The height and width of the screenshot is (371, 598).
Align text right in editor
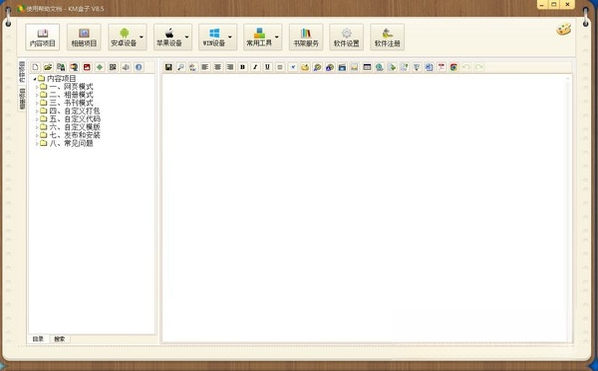click(230, 67)
